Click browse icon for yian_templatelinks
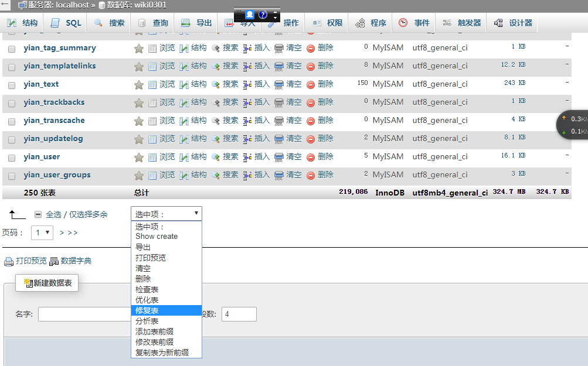Screen dimensions: 588x366 [152, 67]
